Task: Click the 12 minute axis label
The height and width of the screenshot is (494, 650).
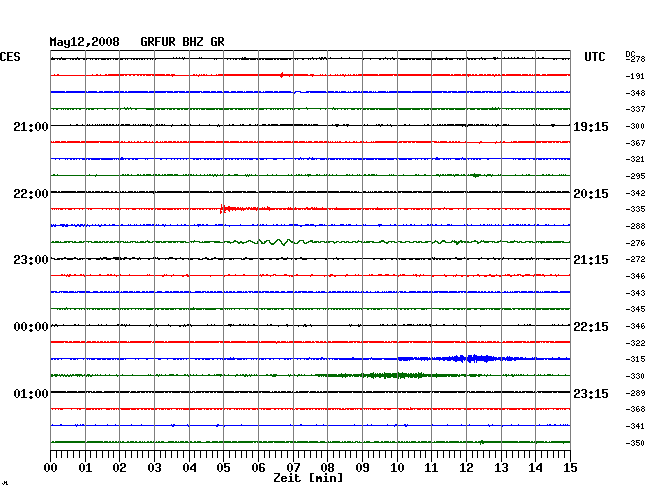Action: pyautogui.click(x=466, y=468)
